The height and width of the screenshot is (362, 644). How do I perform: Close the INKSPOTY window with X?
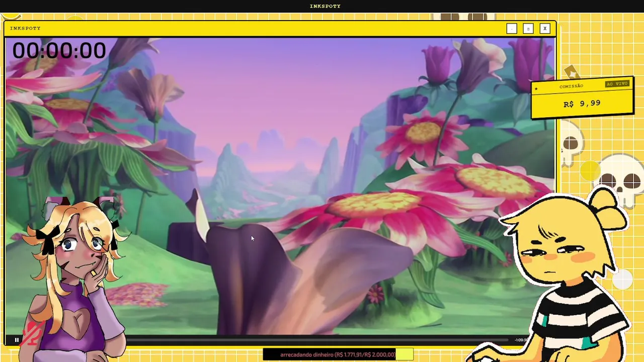tap(544, 29)
